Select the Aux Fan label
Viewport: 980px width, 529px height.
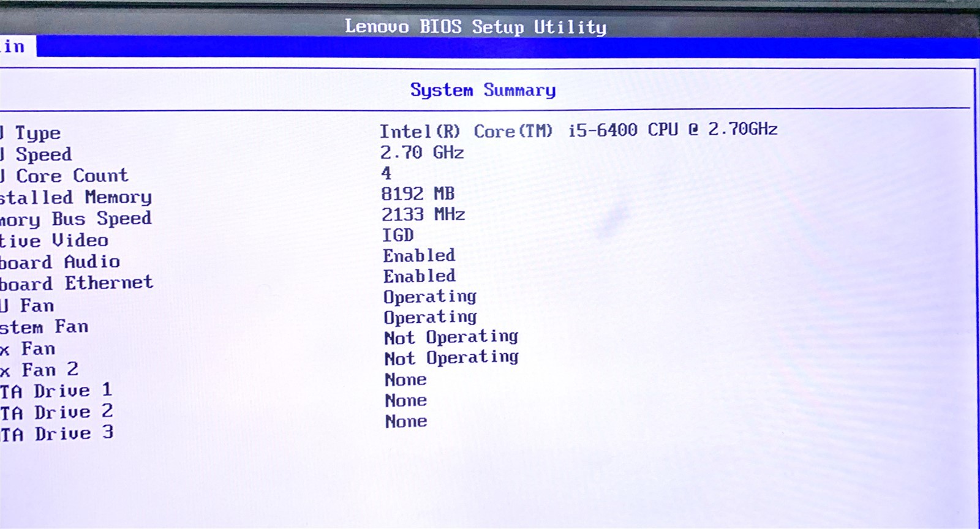28,349
